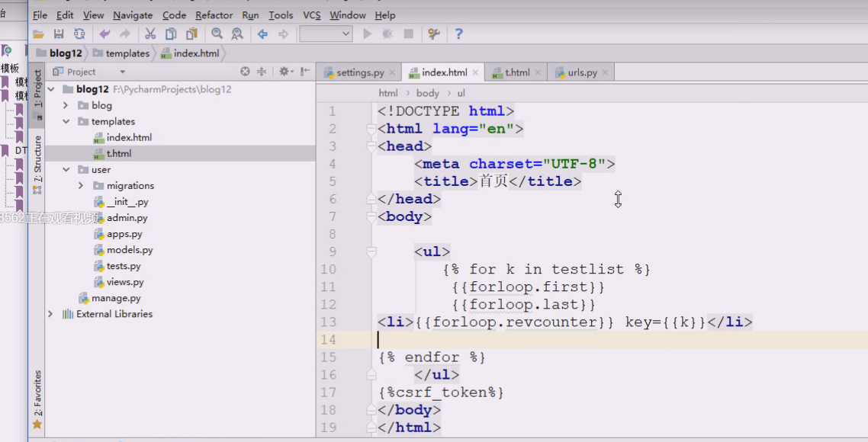Close the settings.py tab

(x=393, y=72)
